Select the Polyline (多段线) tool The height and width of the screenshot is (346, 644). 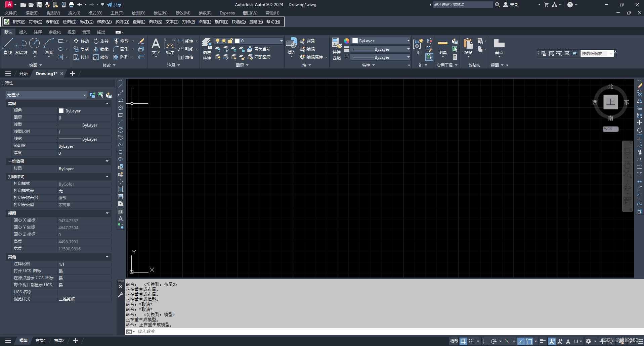click(21, 46)
